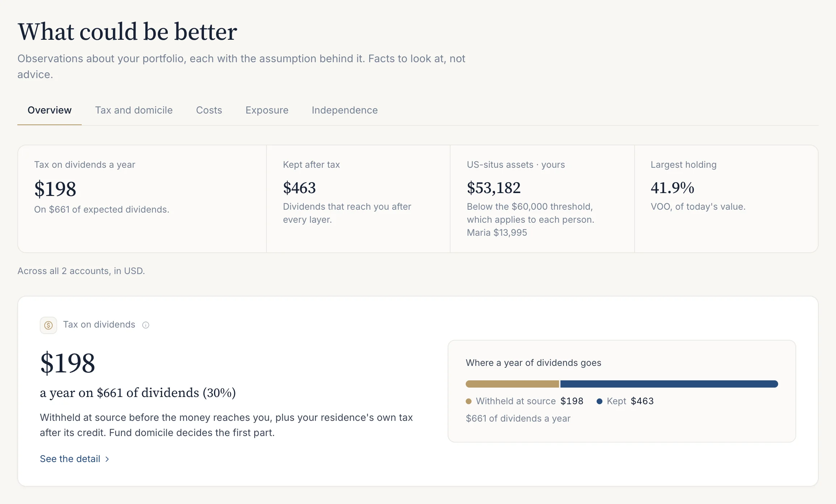Click the Tax on dividends a year card

(x=142, y=199)
